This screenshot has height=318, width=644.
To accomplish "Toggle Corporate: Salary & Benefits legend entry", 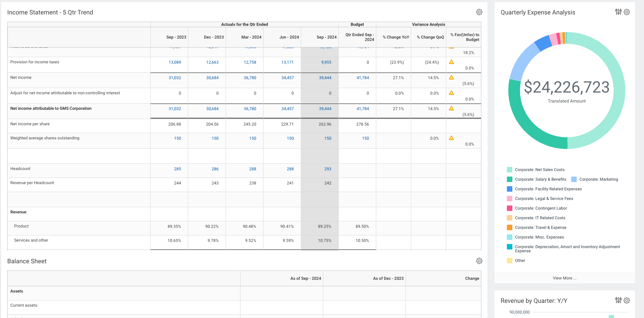I will tap(540, 179).
